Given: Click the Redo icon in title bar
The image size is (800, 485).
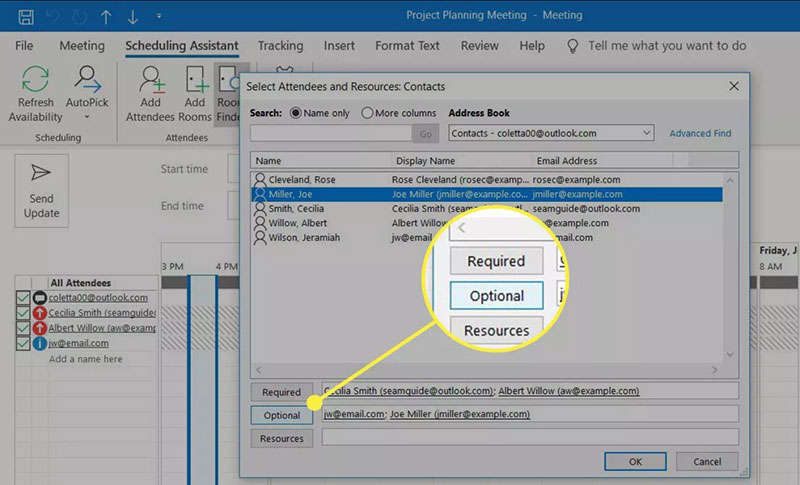Looking at the screenshot, I should pos(80,17).
